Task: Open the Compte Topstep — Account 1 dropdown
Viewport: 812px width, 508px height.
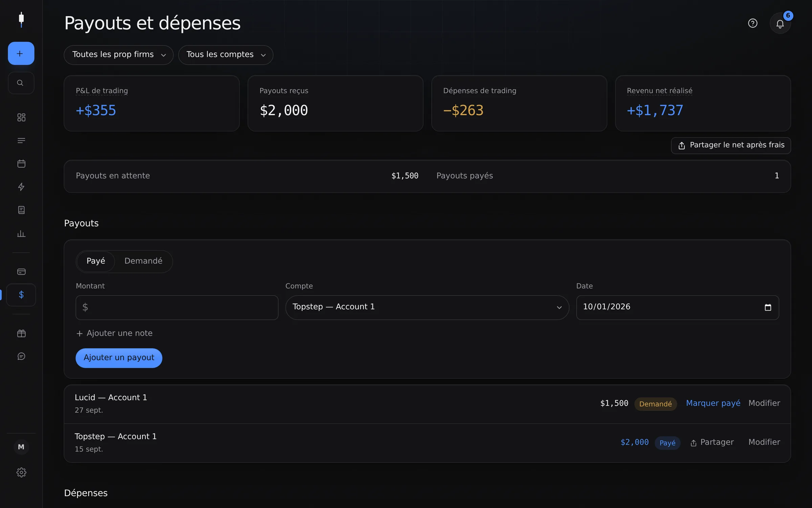Action: click(427, 308)
